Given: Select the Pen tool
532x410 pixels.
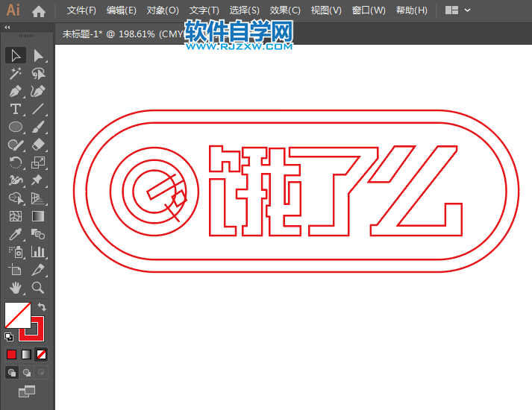Looking at the screenshot, I should (15, 91).
